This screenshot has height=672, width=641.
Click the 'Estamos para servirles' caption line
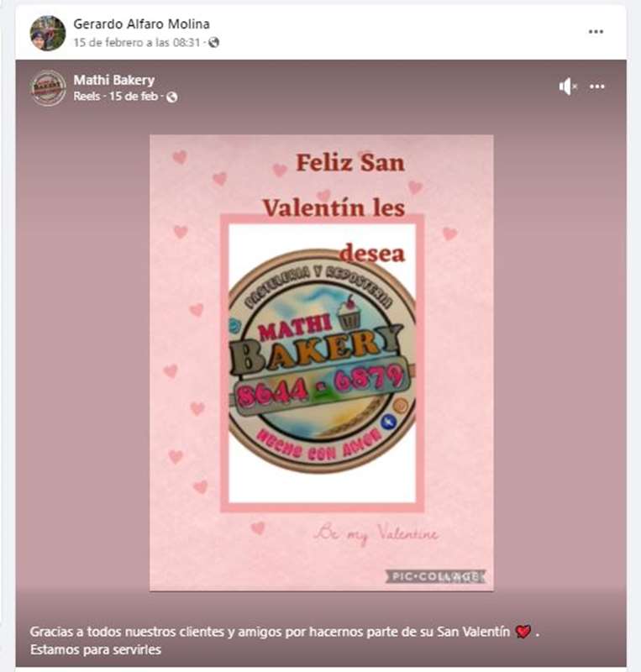(x=95, y=649)
